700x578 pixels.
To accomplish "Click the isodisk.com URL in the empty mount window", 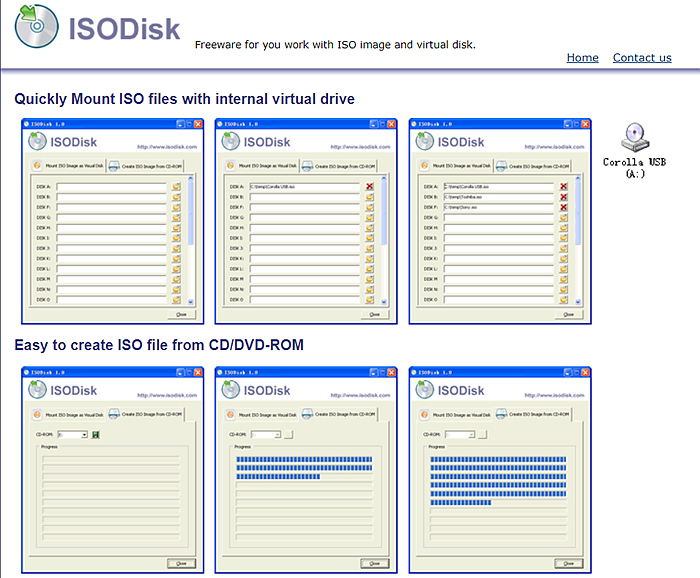I will click(167, 146).
